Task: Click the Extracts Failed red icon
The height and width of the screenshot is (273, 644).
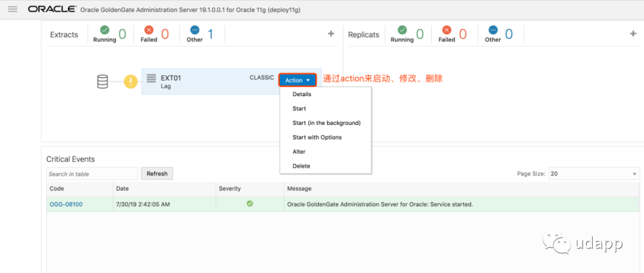Action: pyautogui.click(x=148, y=30)
